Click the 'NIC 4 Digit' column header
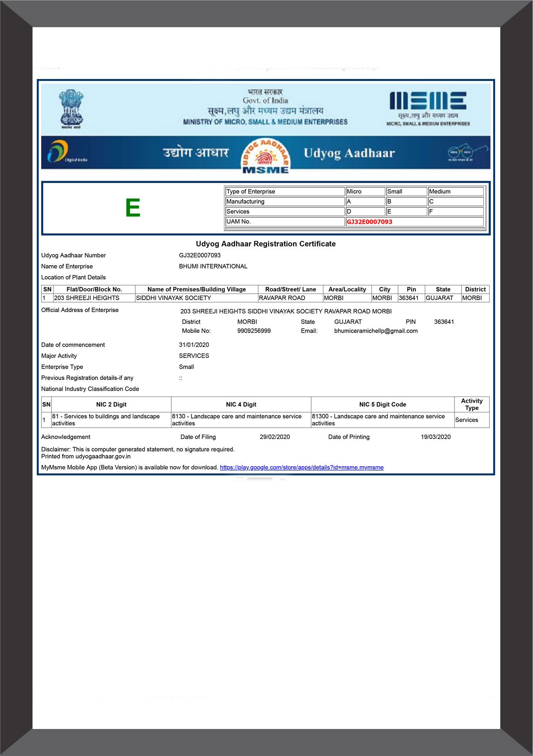The image size is (533, 756). (241, 404)
